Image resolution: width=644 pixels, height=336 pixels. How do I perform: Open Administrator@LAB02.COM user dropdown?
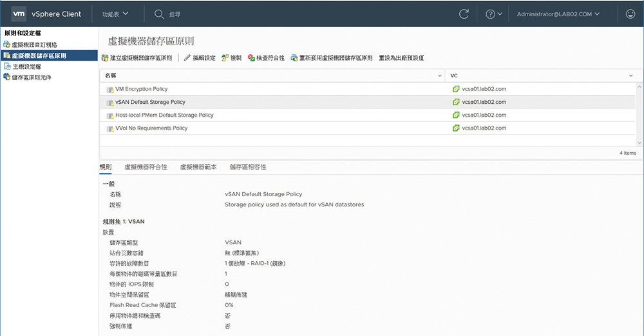558,14
